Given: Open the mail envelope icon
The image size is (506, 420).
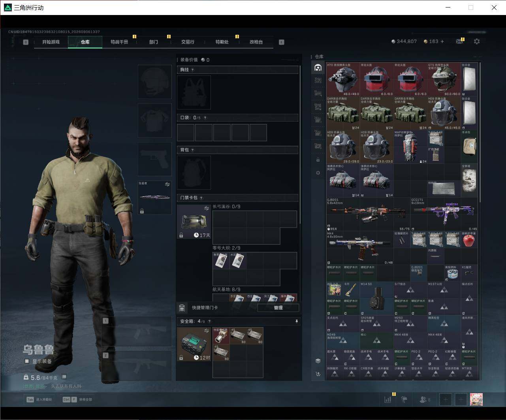Looking at the screenshot, I should coord(459,41).
